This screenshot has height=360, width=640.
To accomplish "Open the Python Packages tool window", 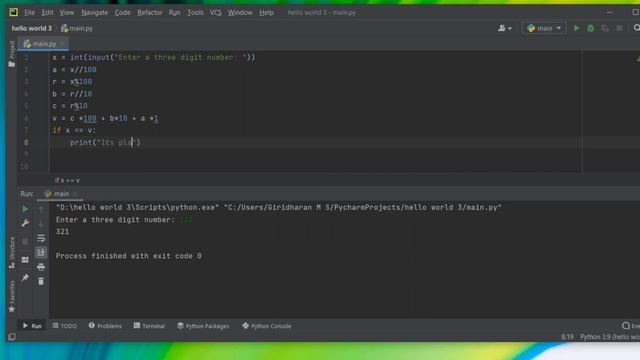I will coord(203,326).
